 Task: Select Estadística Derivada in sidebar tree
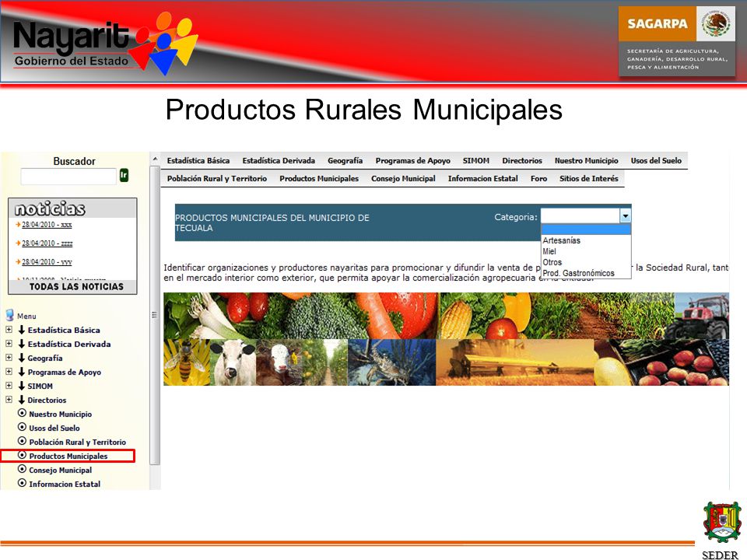(x=69, y=344)
